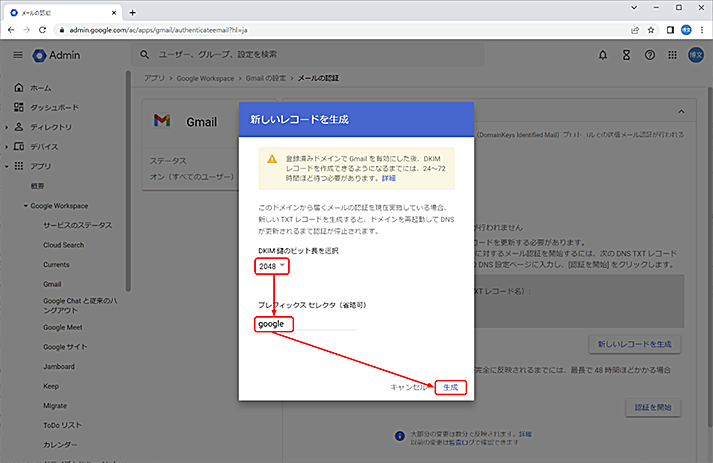Click the search magnifier icon
Viewport: 713px width, 463px height.
[x=144, y=55]
